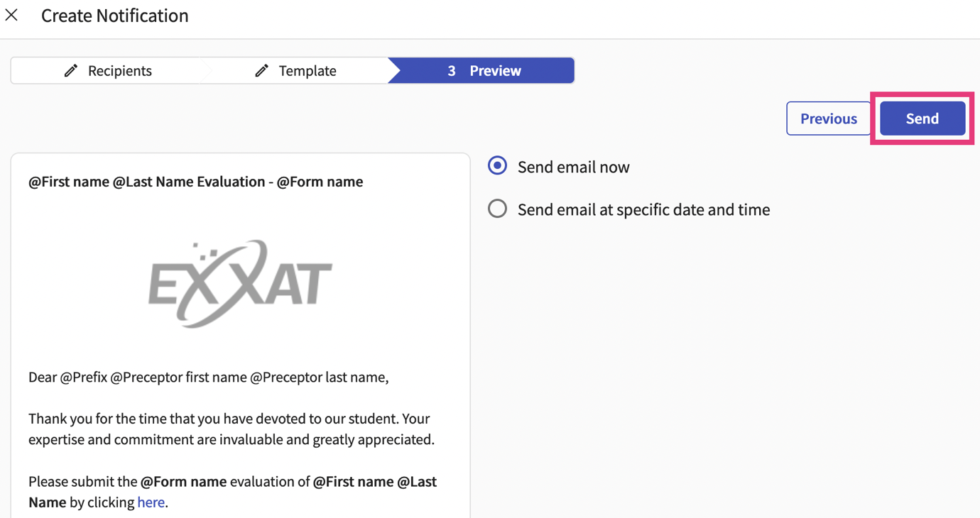The width and height of the screenshot is (980, 518).
Task: Close the Create Notification dialog
Action: [11, 15]
